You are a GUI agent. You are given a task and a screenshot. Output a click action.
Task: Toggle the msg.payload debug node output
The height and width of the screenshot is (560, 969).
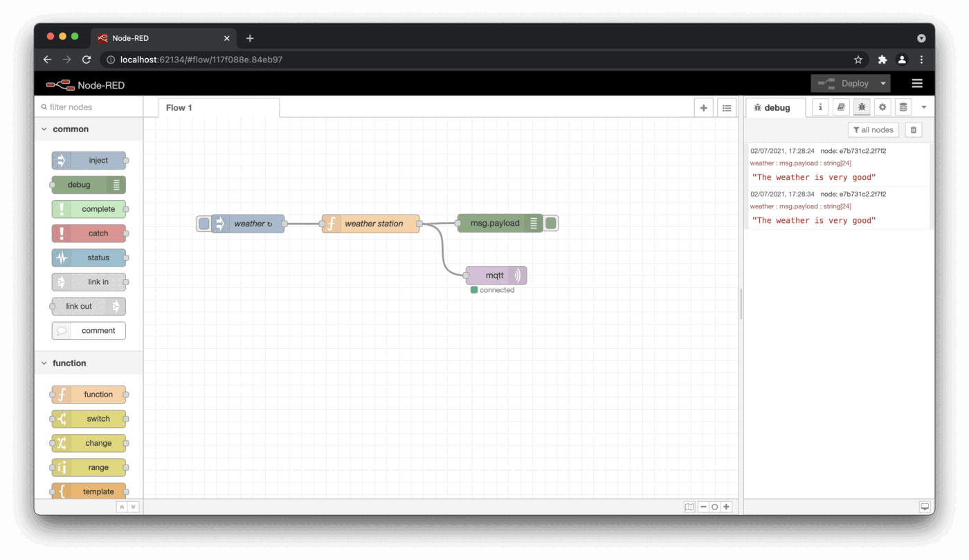pos(551,223)
